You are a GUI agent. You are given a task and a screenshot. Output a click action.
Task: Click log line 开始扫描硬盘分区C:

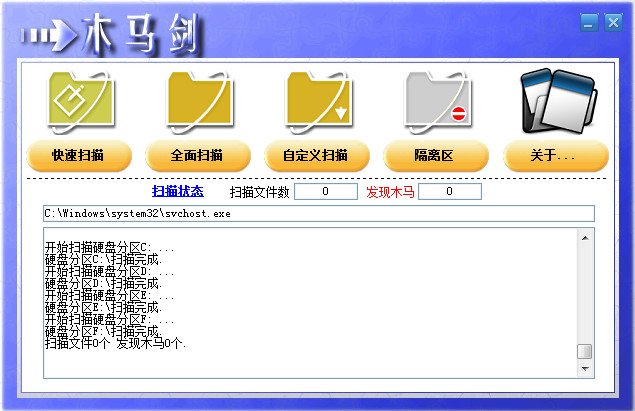tap(109, 247)
